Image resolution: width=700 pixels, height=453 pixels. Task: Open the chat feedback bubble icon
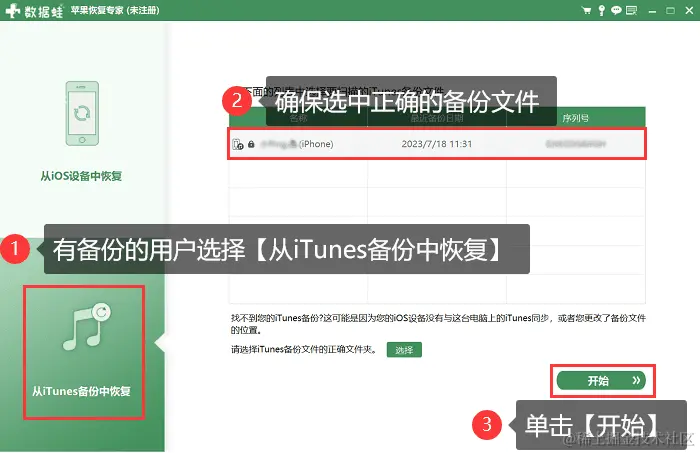click(x=616, y=10)
